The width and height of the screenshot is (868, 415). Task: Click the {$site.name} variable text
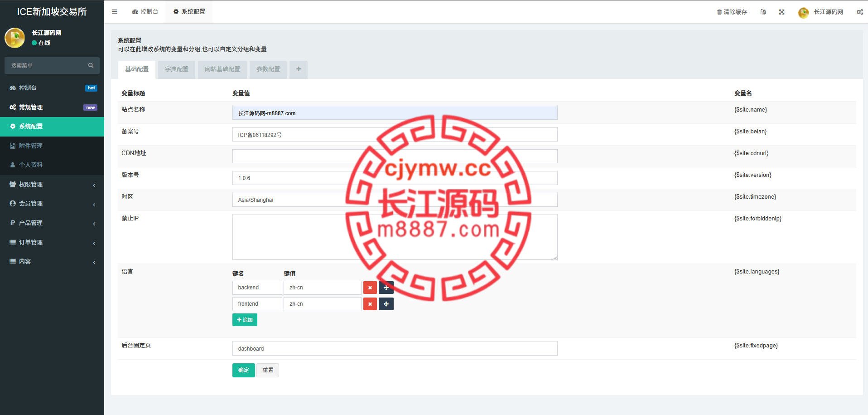tap(751, 110)
